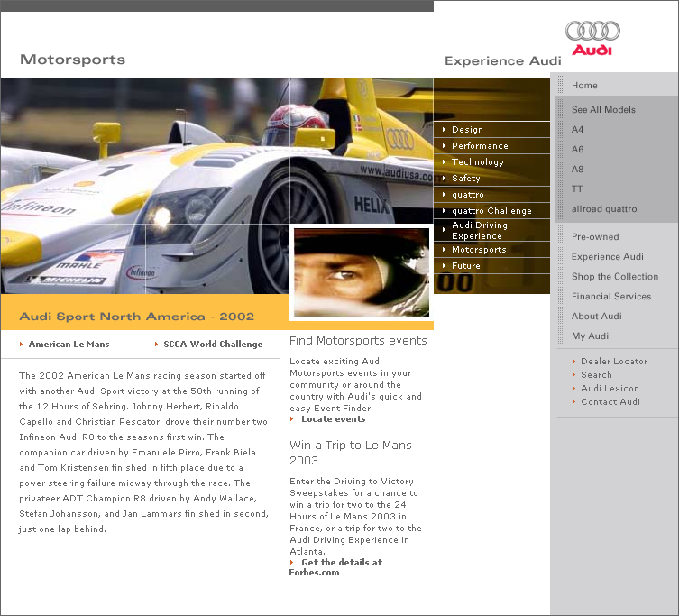Select the A4 model link
The image size is (679, 616).
click(577, 130)
